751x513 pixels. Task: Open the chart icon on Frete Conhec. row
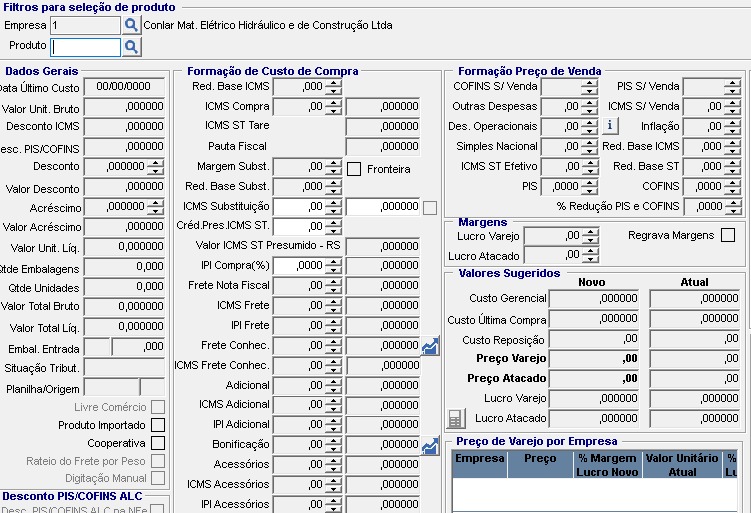430,346
